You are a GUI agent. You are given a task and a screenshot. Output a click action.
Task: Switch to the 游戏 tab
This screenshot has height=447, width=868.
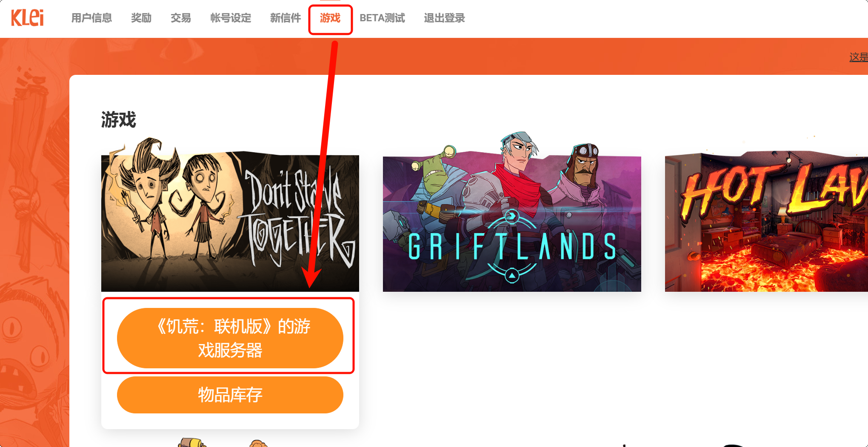(x=330, y=18)
